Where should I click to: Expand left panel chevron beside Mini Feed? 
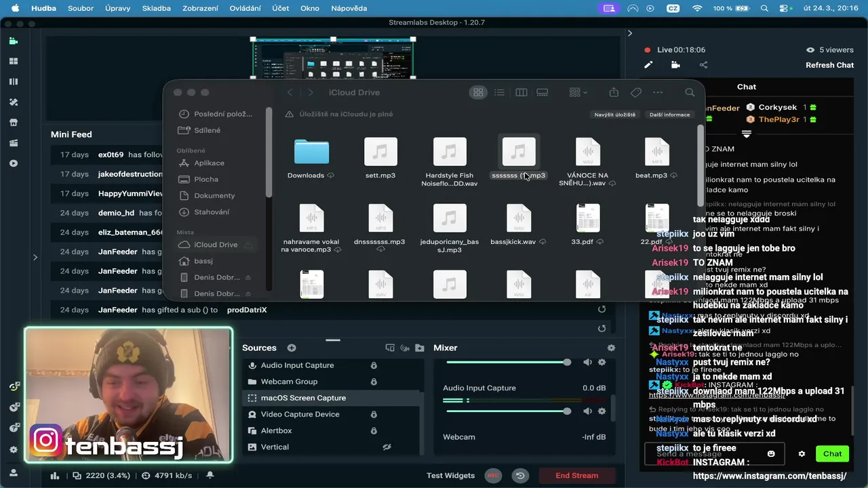click(35, 257)
